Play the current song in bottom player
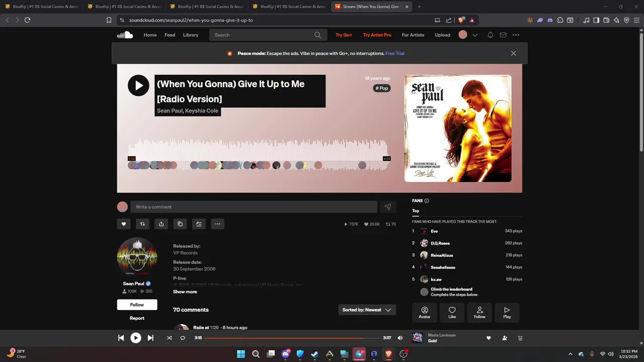This screenshot has height=362, width=644. tap(136, 338)
